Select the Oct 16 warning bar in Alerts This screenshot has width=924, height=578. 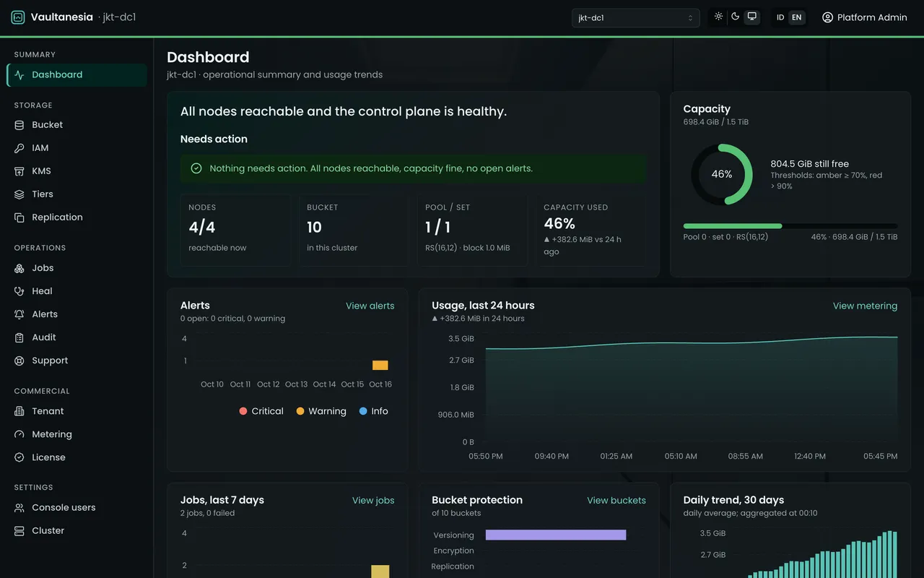pyautogui.click(x=380, y=365)
